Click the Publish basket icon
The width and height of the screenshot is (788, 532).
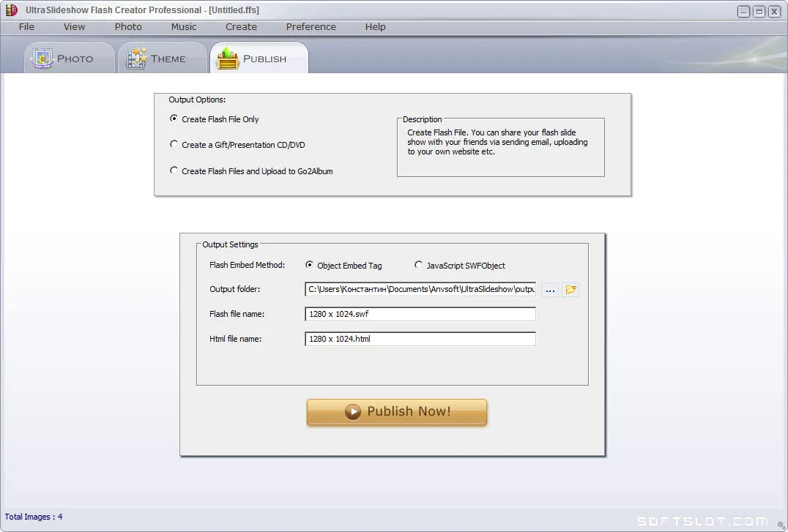(228, 59)
